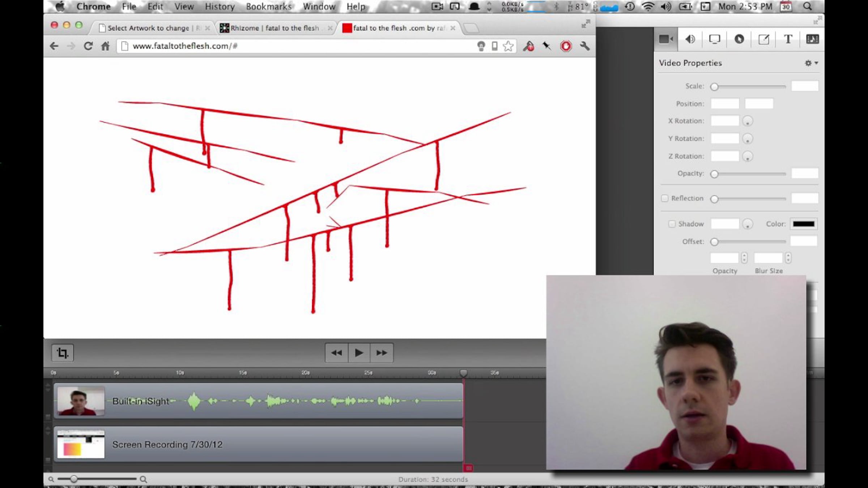The width and height of the screenshot is (868, 488).
Task: Open the Annotations properties icon
Action: pos(763,39)
